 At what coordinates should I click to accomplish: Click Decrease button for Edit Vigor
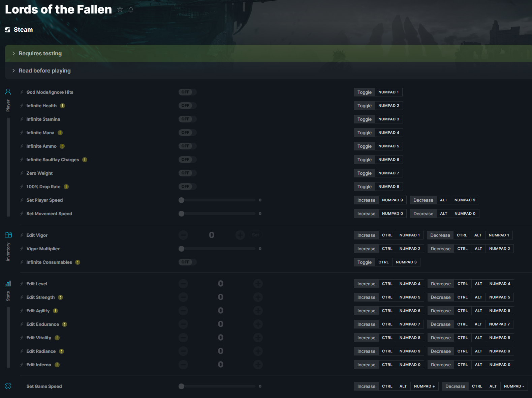pyautogui.click(x=440, y=235)
